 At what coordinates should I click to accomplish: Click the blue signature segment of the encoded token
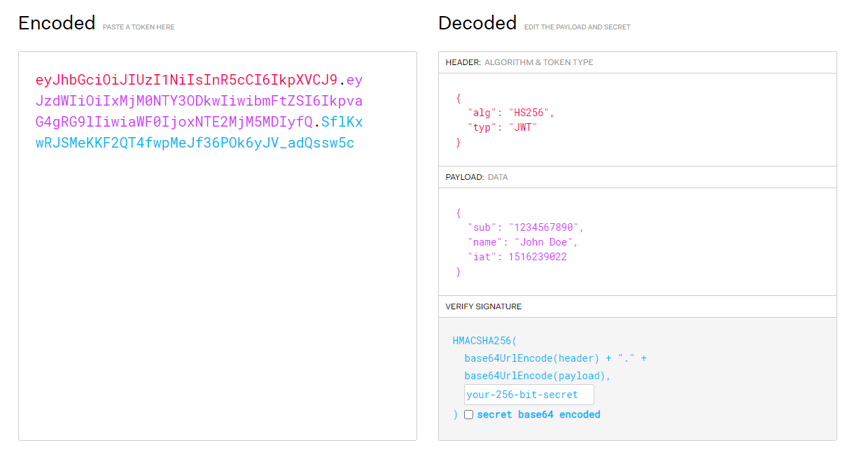coord(199,133)
